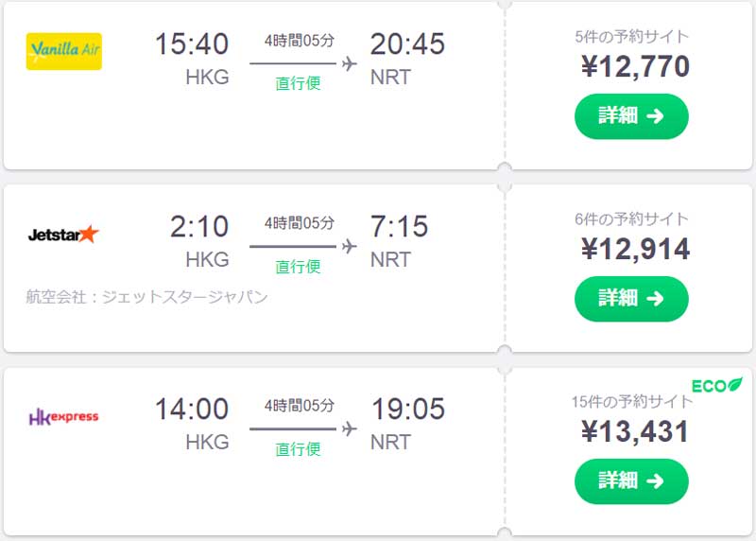Click the airplane icon on the HK Express flight

click(349, 428)
